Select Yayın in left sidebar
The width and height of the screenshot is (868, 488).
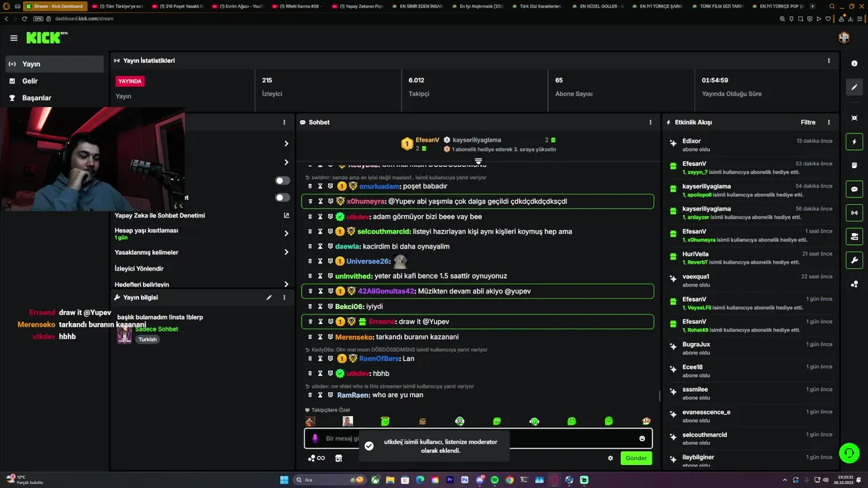54,64
